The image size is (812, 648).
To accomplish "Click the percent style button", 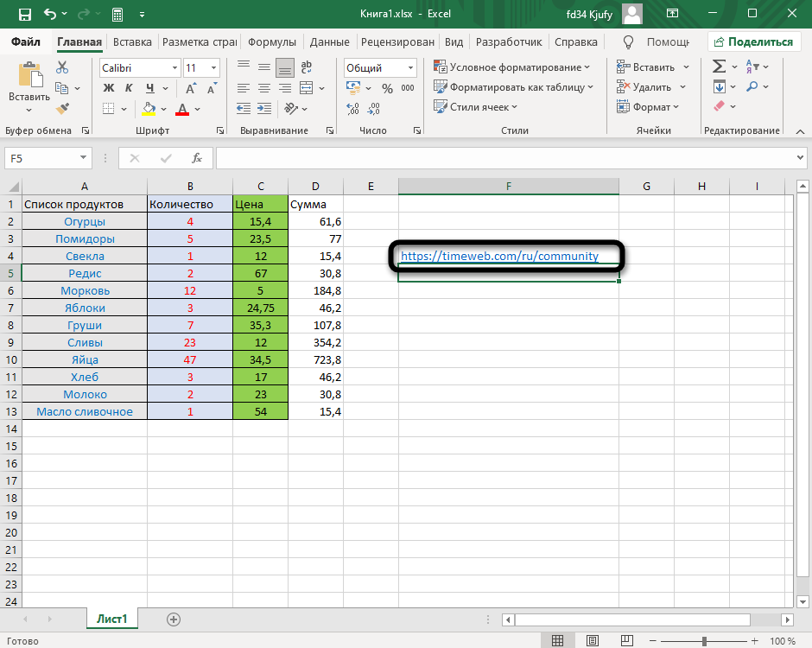I will [x=386, y=88].
